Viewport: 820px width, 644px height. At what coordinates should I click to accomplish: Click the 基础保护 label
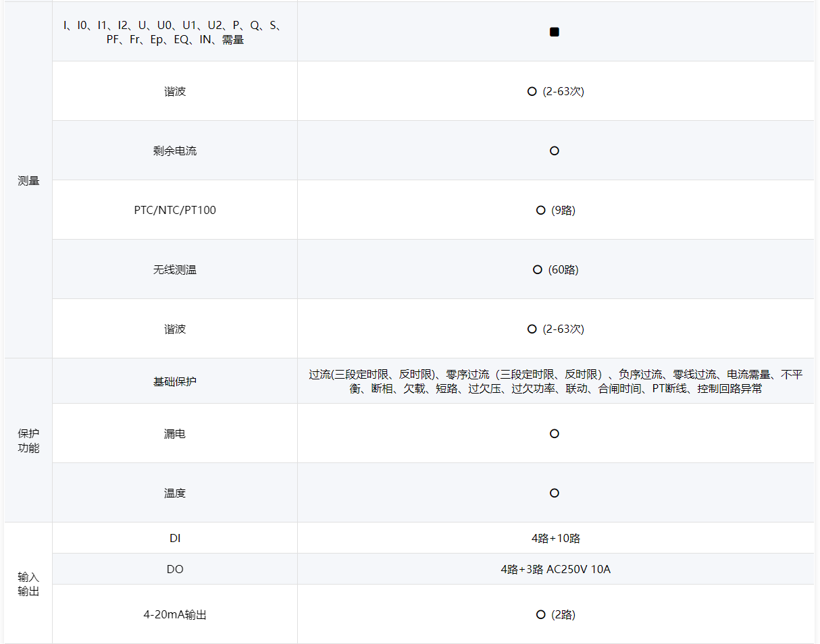click(x=175, y=382)
